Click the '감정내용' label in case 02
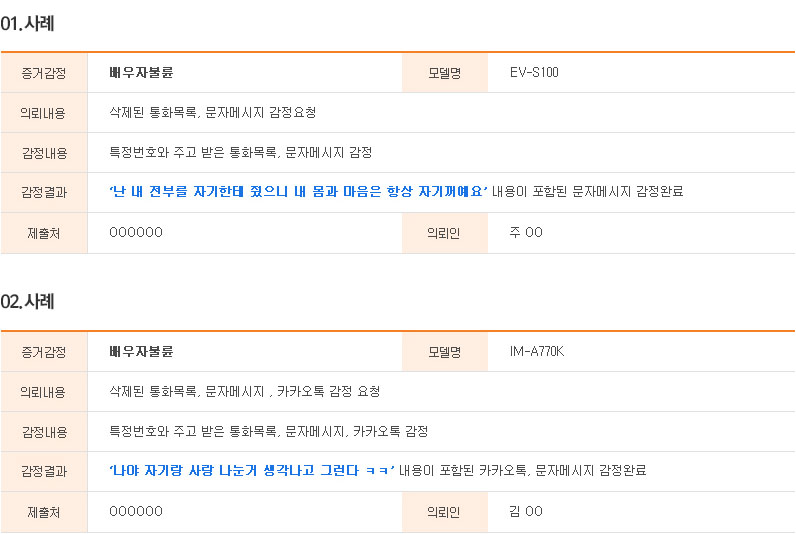The height and width of the screenshot is (534, 796). [x=43, y=431]
